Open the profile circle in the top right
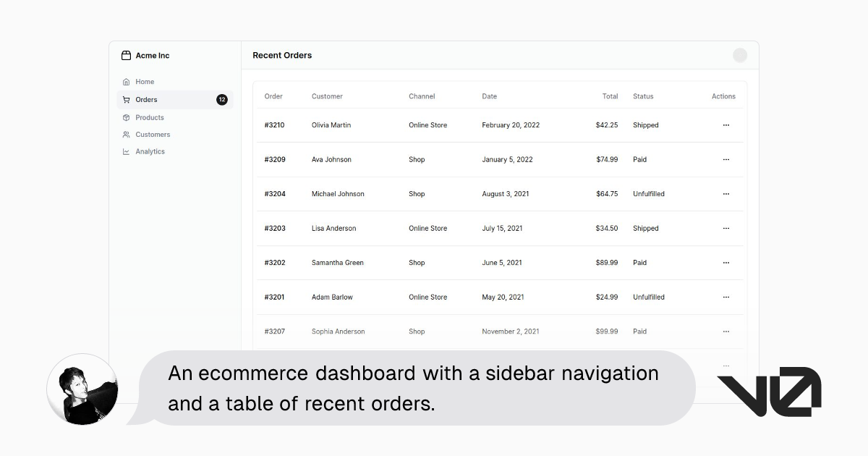Screen dimensions: 868x456 (x=740, y=55)
